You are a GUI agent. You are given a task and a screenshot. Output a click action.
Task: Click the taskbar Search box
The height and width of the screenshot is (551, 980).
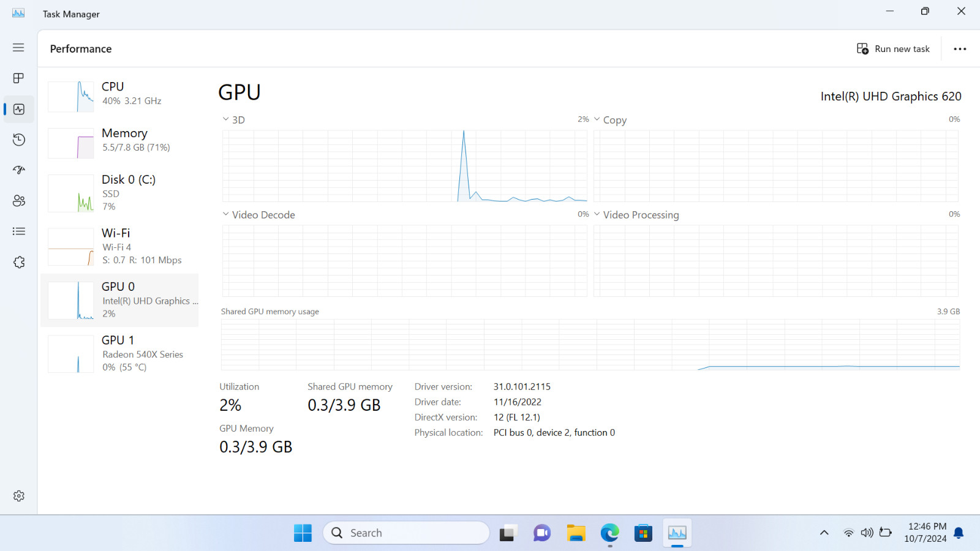tap(406, 533)
